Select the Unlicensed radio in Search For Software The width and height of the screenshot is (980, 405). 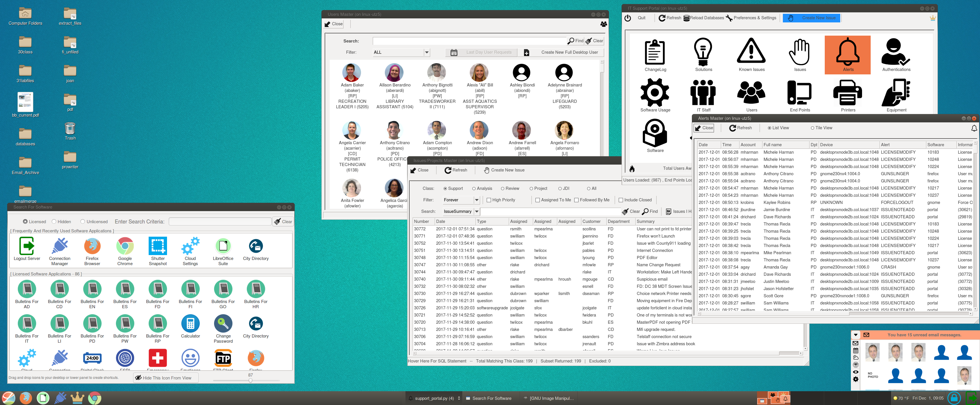pyautogui.click(x=94, y=221)
